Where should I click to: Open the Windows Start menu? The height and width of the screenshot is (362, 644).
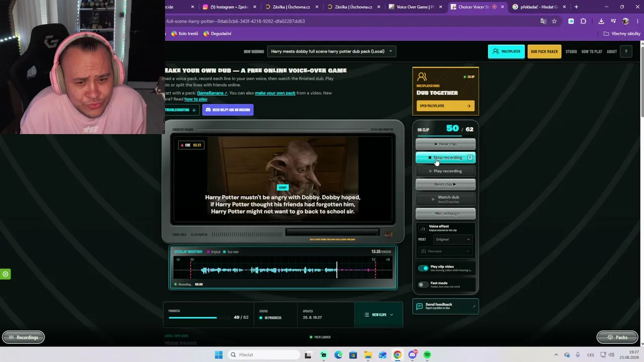(218, 355)
